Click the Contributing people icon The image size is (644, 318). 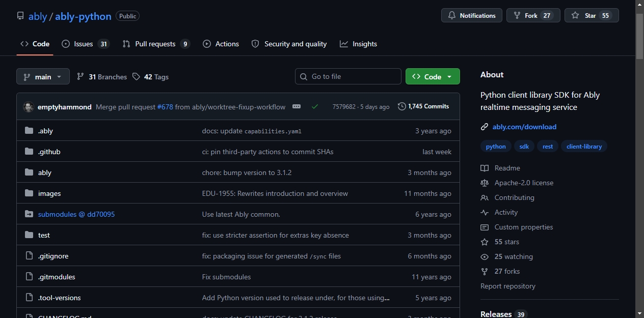[x=485, y=197]
